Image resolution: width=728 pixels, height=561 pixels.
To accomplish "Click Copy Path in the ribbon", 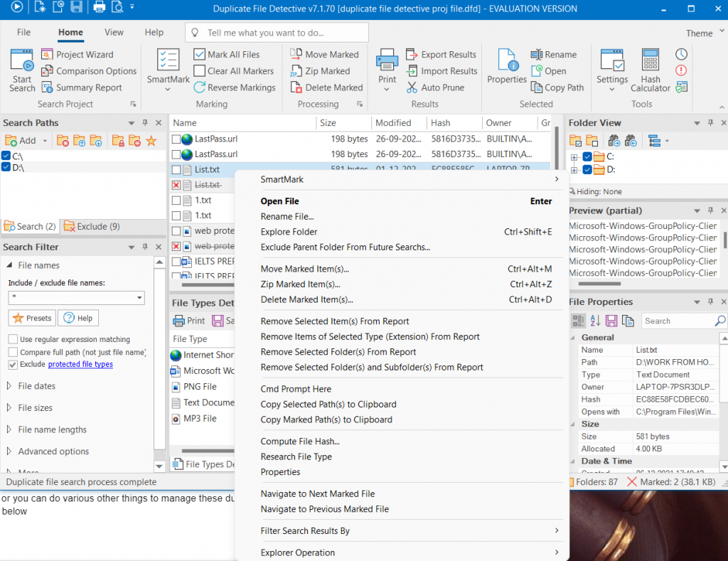I will pos(557,87).
